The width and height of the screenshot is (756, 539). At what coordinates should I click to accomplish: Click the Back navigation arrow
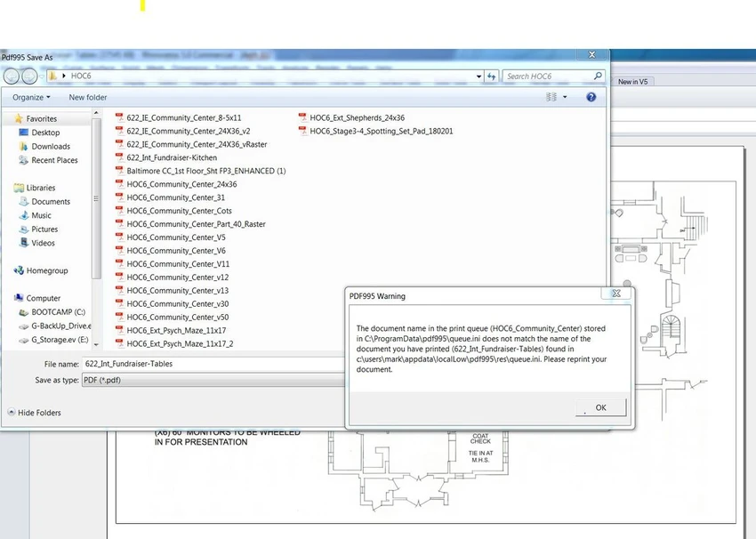[12, 76]
